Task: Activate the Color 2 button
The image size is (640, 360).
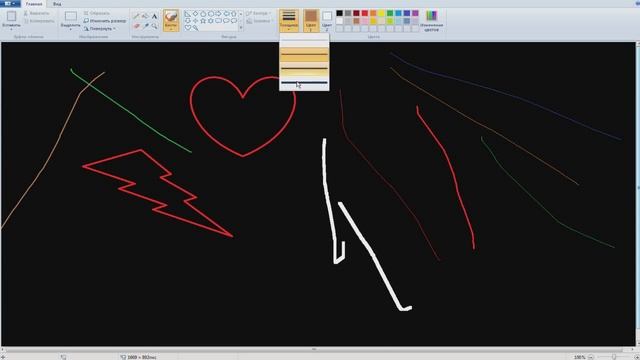Action: click(x=327, y=21)
